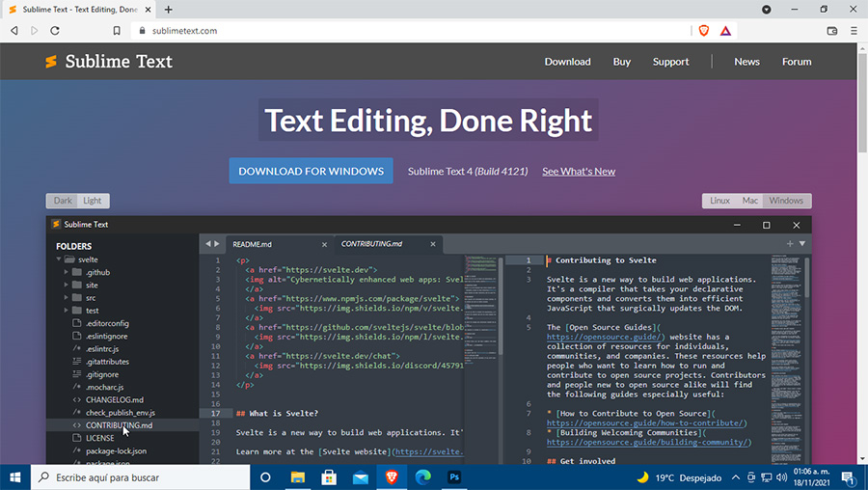Open the editor tab list dropdown arrow
The width and height of the screenshot is (868, 490).
tap(802, 244)
